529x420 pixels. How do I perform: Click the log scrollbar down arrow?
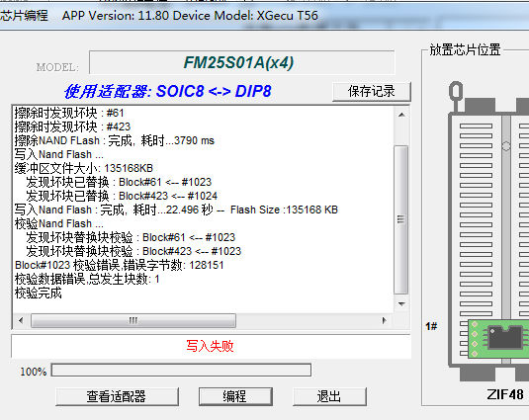click(x=401, y=303)
